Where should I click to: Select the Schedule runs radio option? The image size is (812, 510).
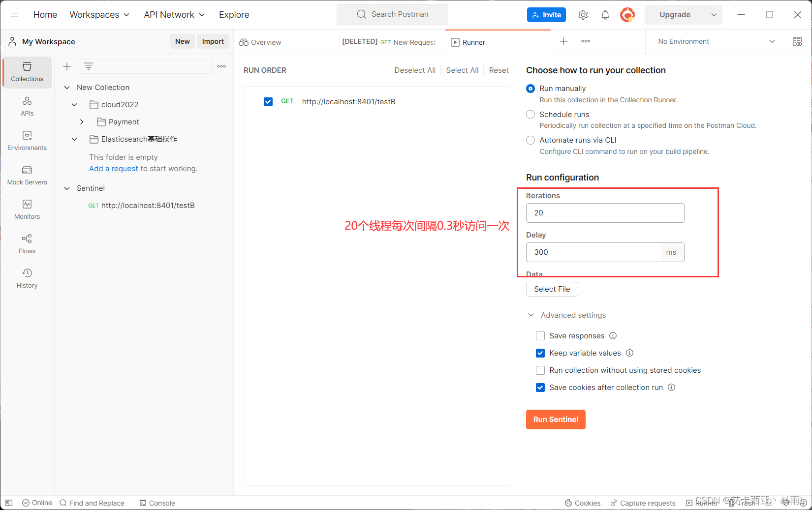tap(531, 115)
